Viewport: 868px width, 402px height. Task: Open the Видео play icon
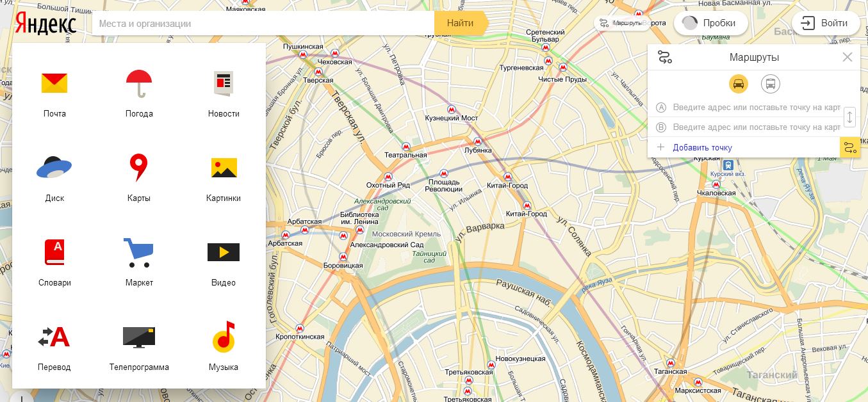click(x=224, y=252)
